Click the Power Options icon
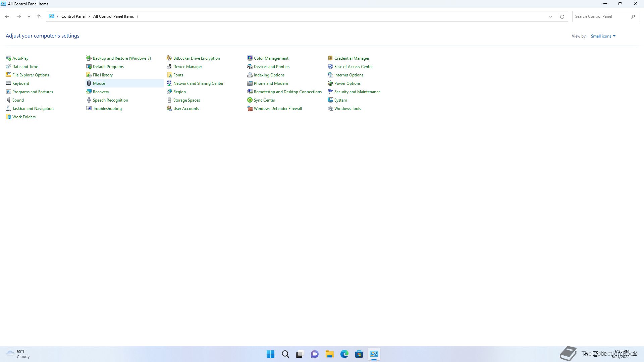The image size is (644, 362). tap(330, 83)
